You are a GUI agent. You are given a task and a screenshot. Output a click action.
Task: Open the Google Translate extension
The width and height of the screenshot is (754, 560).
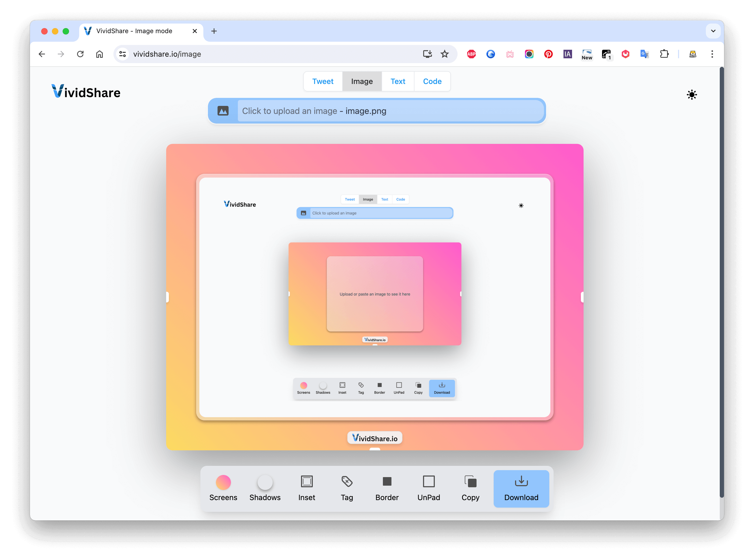[x=645, y=54]
